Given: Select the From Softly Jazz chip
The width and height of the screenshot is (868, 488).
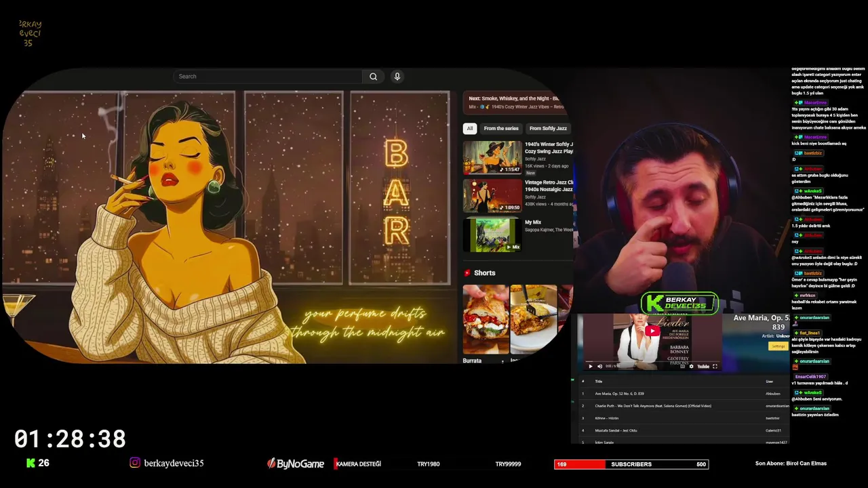Looking at the screenshot, I should (548, 128).
